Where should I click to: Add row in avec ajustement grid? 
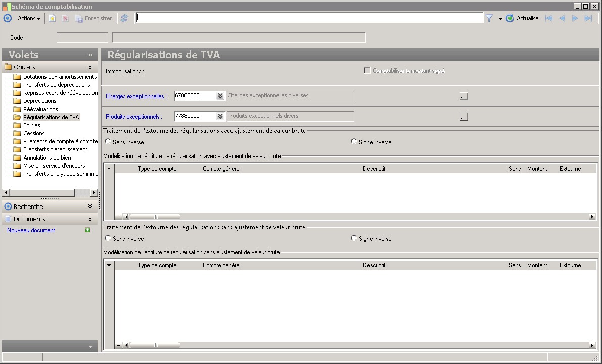(x=119, y=217)
